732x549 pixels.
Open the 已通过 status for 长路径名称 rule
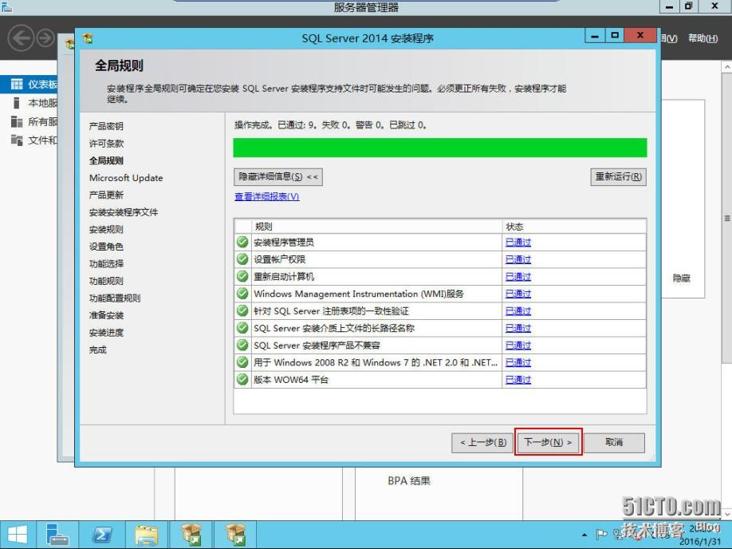518,329
